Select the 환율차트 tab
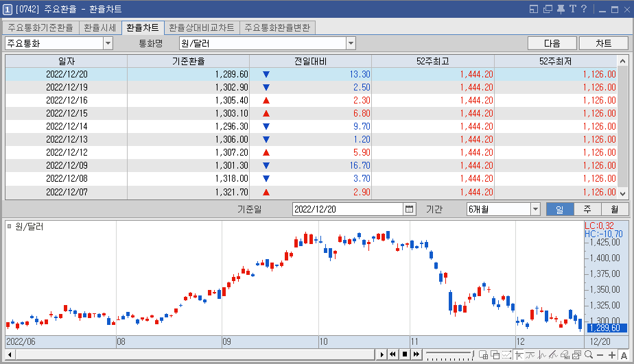The image size is (634, 364). tap(143, 27)
